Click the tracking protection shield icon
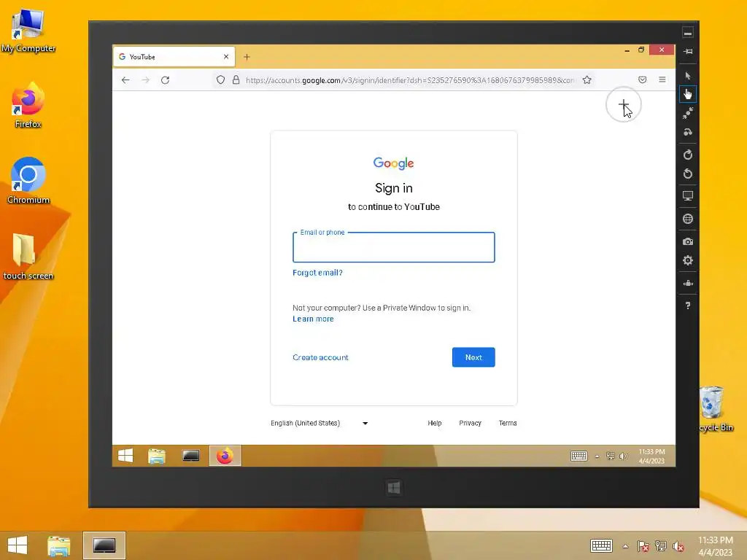Image resolution: width=747 pixels, height=560 pixels. coord(220,80)
